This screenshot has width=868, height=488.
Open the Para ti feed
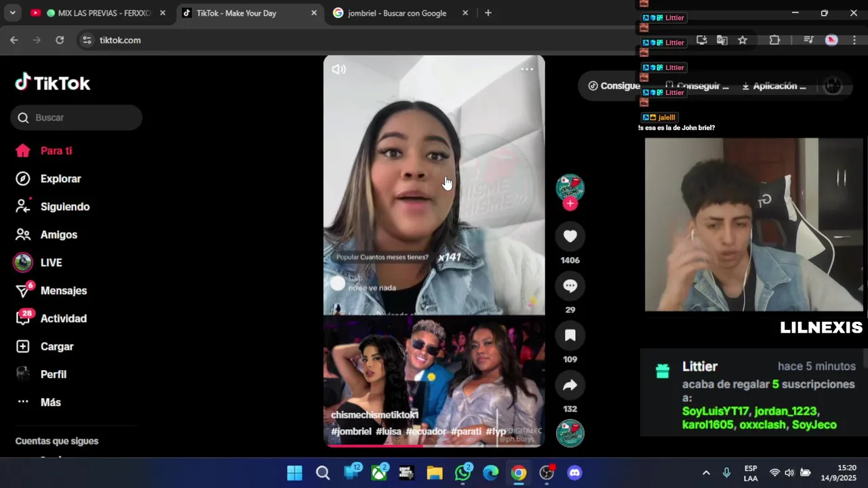[x=44, y=150]
